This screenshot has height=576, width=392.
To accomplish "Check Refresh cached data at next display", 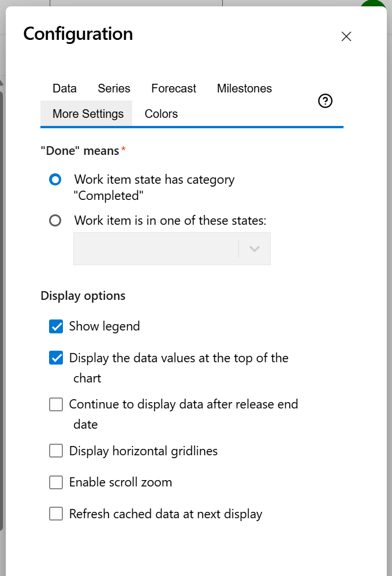I will 55,513.
